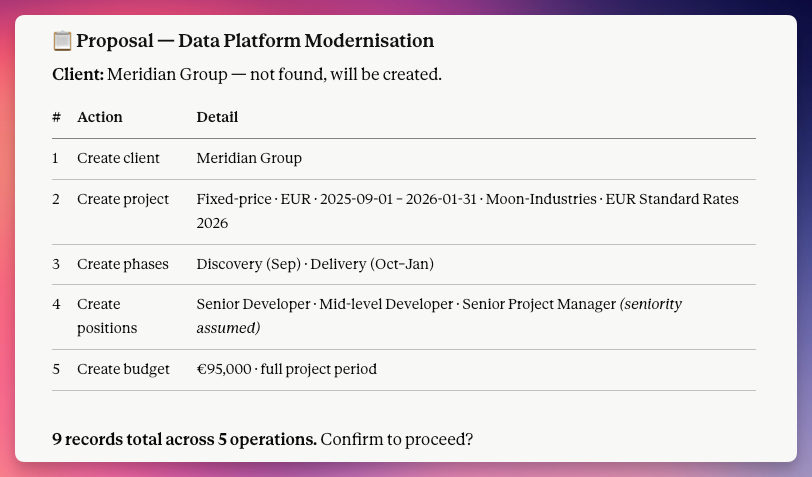Image resolution: width=812 pixels, height=477 pixels.
Task: Click the €95,000 budget detail
Action: [x=224, y=369]
